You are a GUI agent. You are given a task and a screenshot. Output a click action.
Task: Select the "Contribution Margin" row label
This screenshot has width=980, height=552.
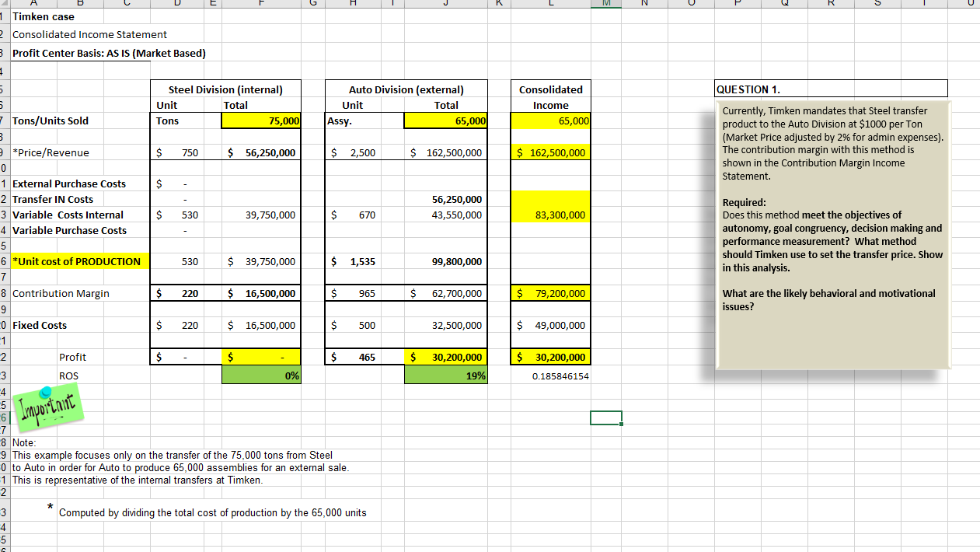point(61,293)
